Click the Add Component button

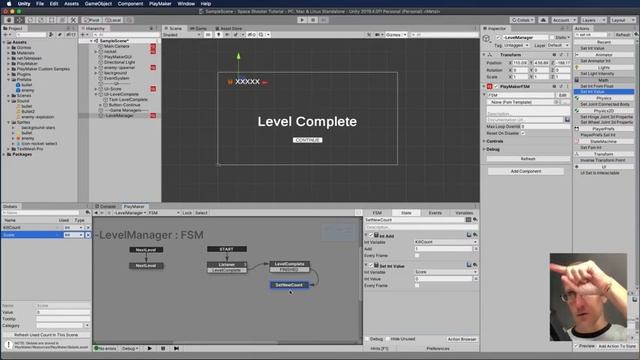(x=526, y=171)
